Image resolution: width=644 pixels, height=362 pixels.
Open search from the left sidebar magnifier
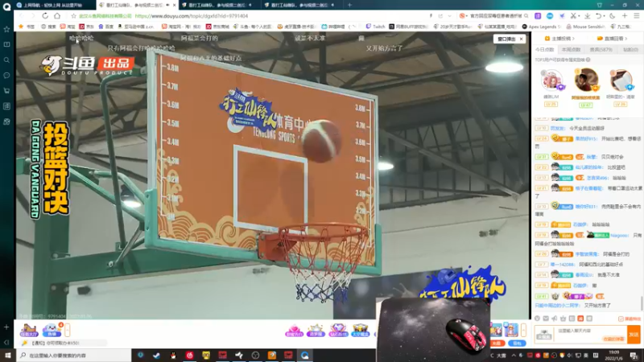pyautogui.click(x=6, y=60)
